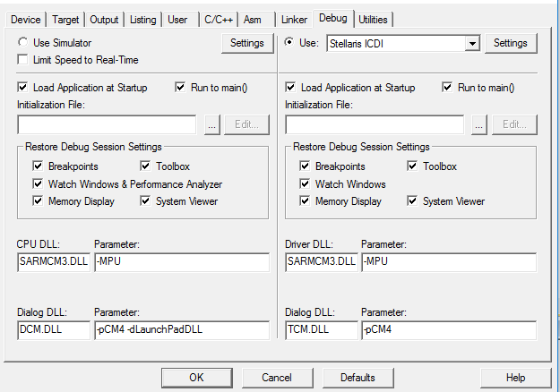This screenshot has height=392, width=560.
Task: Open the C/C++ tab
Action: click(x=219, y=19)
